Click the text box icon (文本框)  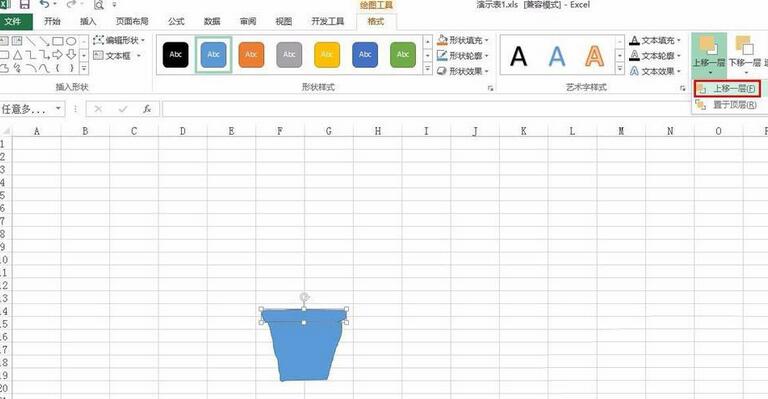pyautogui.click(x=117, y=56)
